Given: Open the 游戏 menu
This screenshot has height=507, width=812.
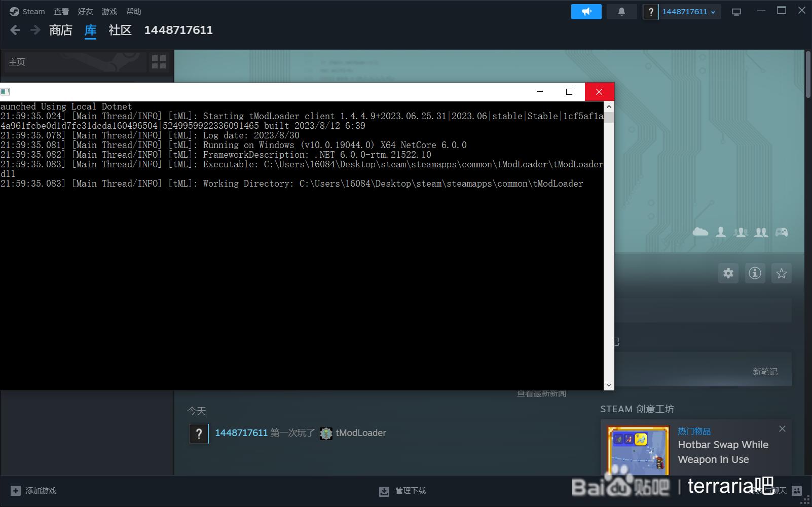Looking at the screenshot, I should [x=109, y=11].
